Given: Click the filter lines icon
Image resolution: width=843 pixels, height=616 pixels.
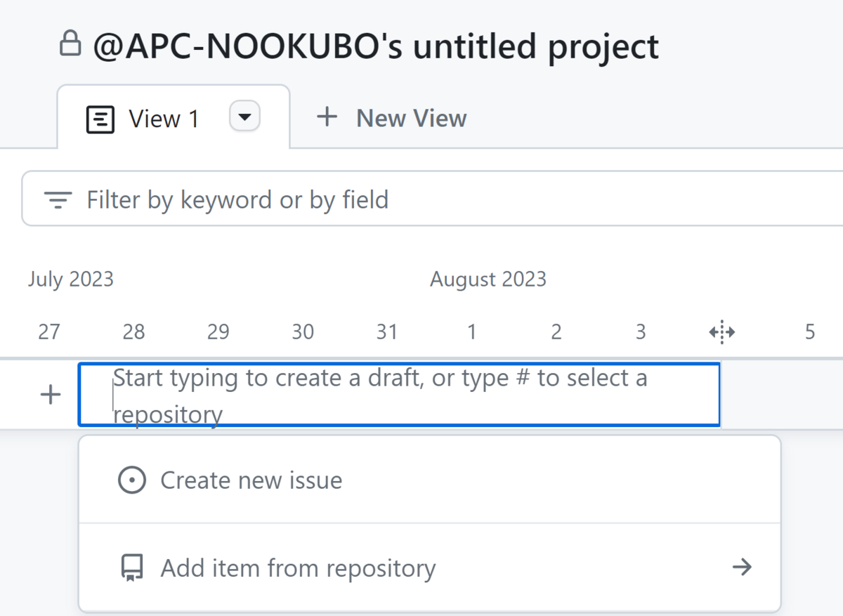Looking at the screenshot, I should pos(58,200).
